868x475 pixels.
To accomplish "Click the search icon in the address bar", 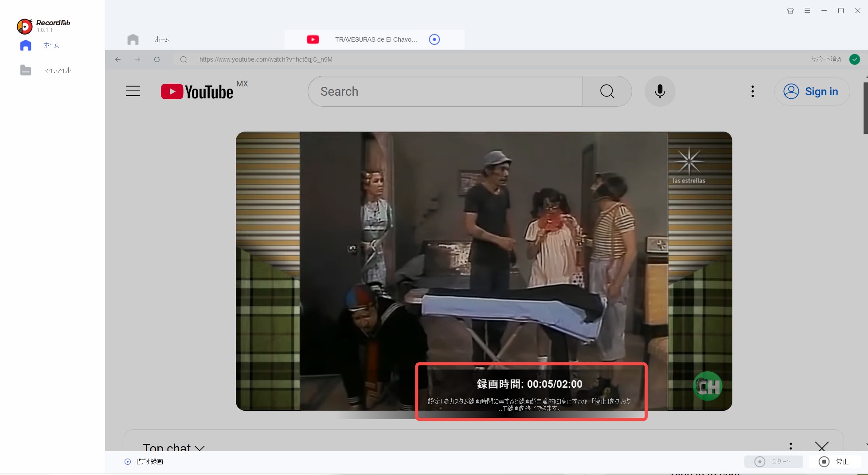I will tap(184, 59).
